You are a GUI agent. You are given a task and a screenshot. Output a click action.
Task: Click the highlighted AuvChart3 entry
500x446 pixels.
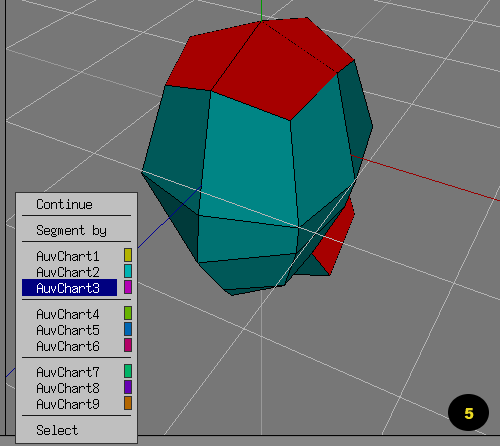(x=69, y=288)
